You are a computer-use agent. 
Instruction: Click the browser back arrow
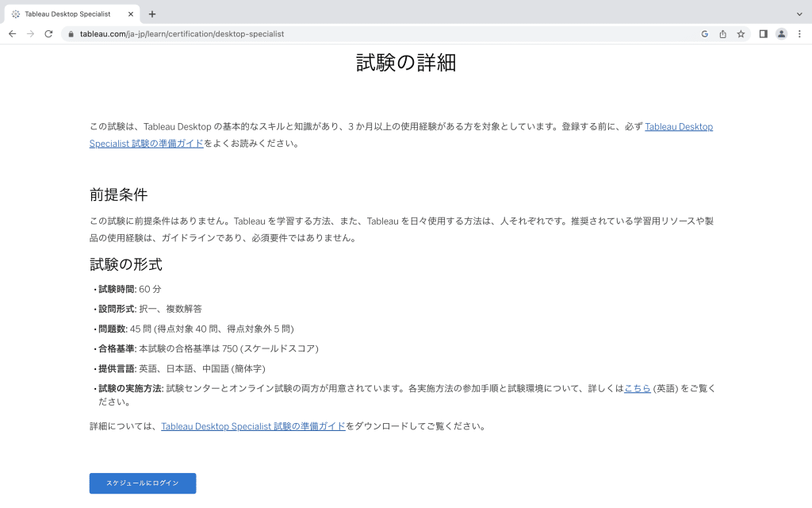(x=13, y=33)
